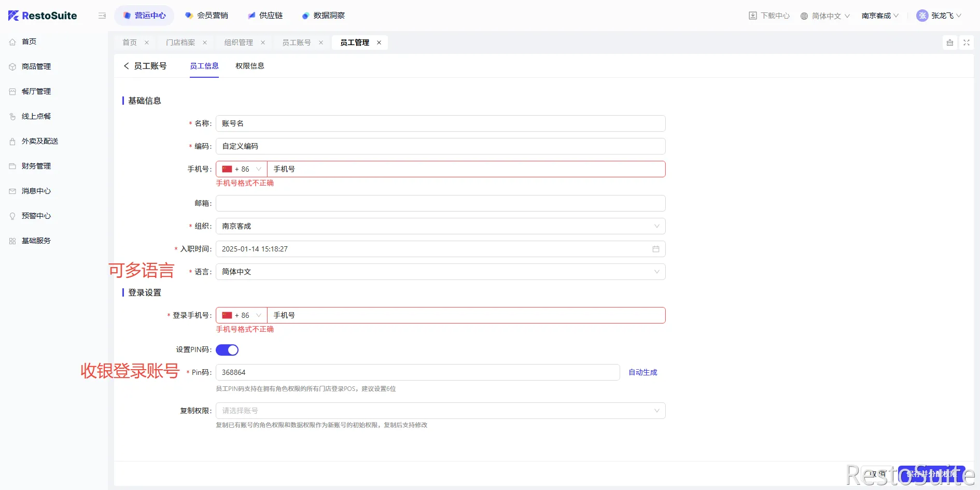
Task: Open 消息中心 in sidebar
Action: tap(36, 191)
